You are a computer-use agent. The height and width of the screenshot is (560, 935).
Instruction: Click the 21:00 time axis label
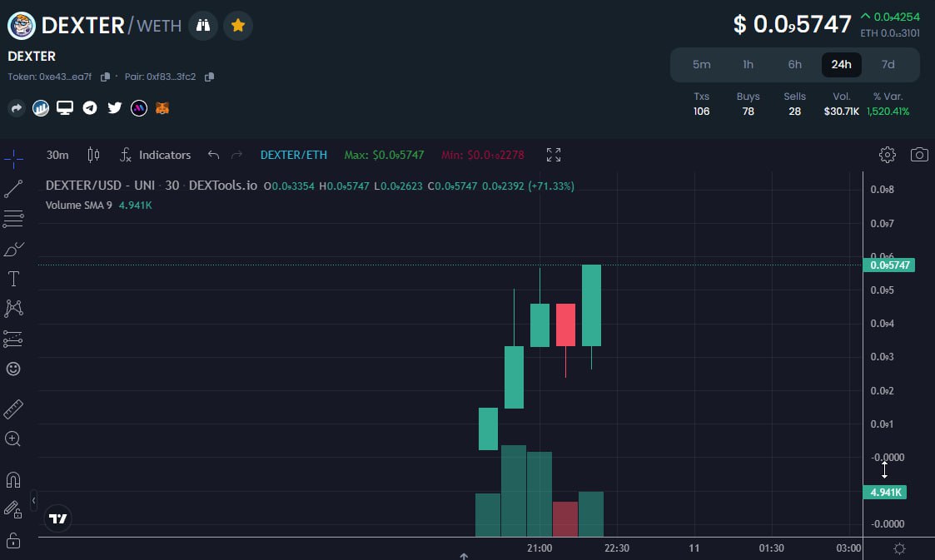pyautogui.click(x=540, y=548)
